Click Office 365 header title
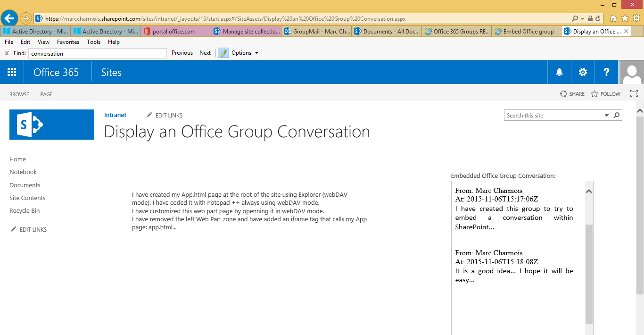644x335 pixels. [x=56, y=72]
